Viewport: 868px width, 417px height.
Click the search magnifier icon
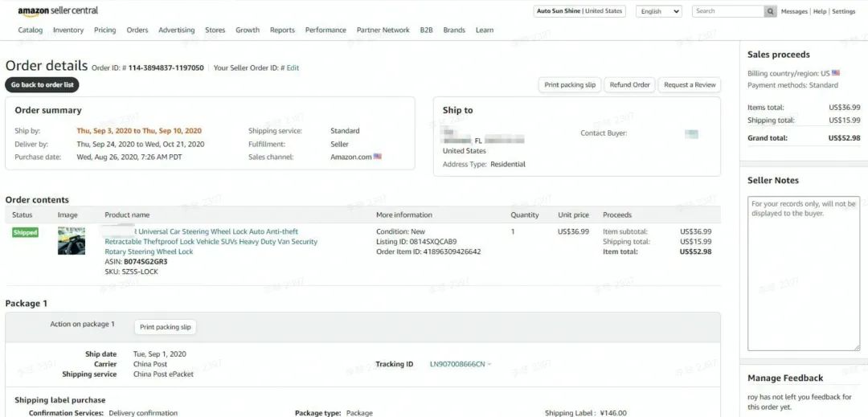pos(771,11)
